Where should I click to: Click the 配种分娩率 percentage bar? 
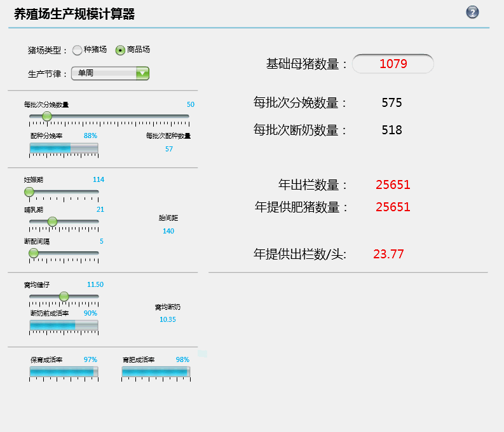pyautogui.click(x=64, y=148)
